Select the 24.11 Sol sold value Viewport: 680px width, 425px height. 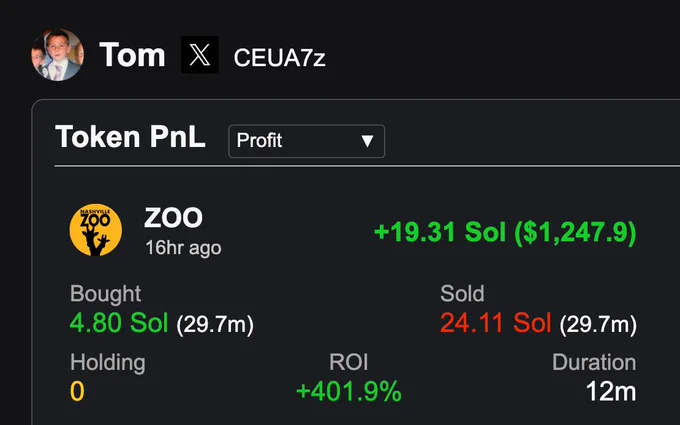[x=495, y=323]
